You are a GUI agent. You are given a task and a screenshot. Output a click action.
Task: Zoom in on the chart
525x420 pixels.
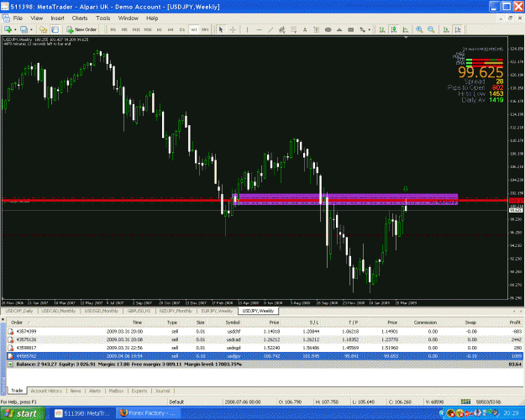point(419,29)
